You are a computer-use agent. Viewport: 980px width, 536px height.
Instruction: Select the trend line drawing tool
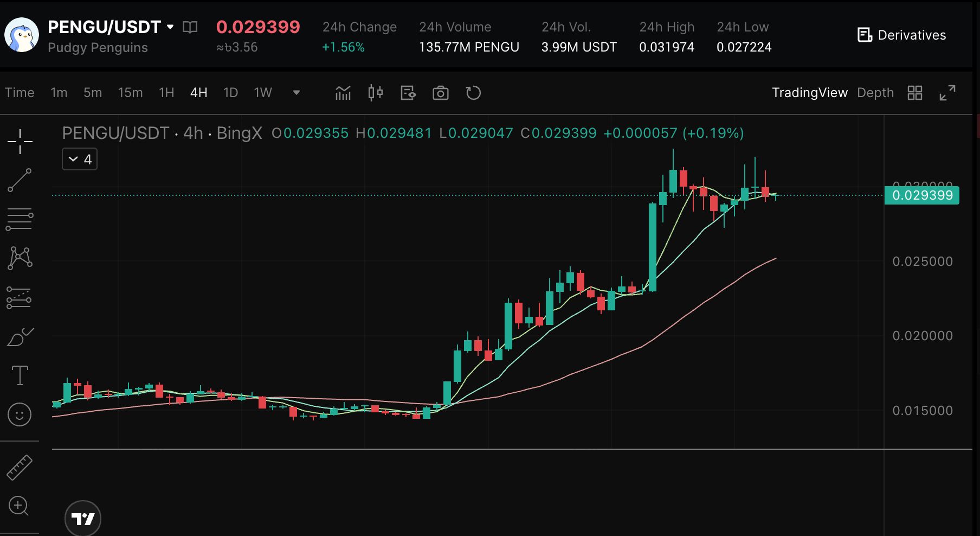coord(20,180)
